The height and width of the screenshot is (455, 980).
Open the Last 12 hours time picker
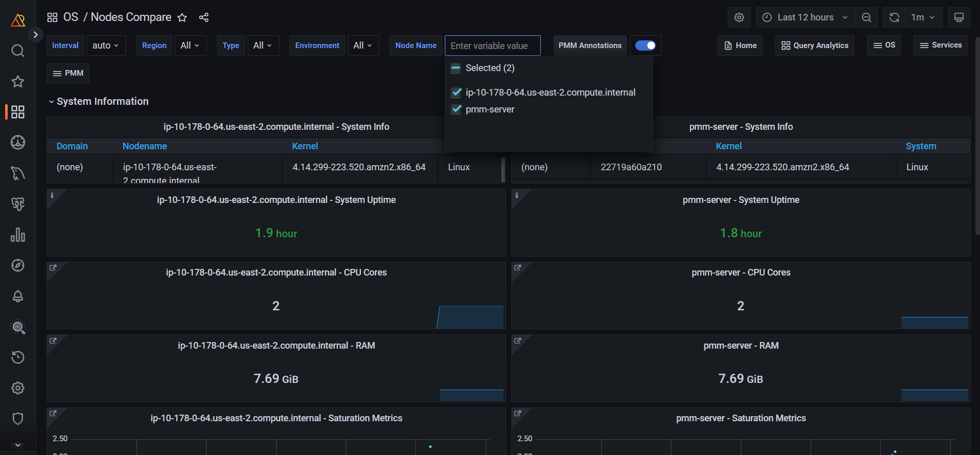805,17
